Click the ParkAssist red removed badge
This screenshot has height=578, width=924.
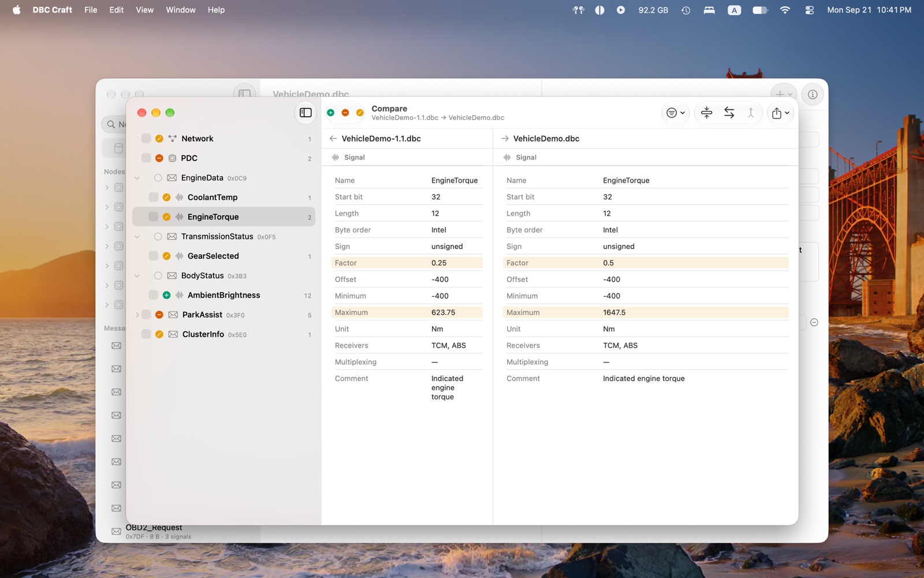click(159, 315)
